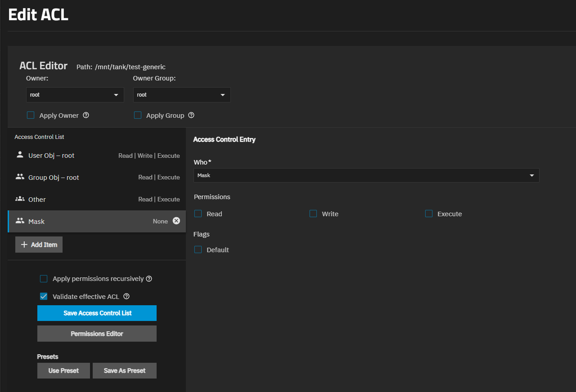Screen dimensions: 576x392
Task: Click help icon next to Apply Owner
Action: 86,115
